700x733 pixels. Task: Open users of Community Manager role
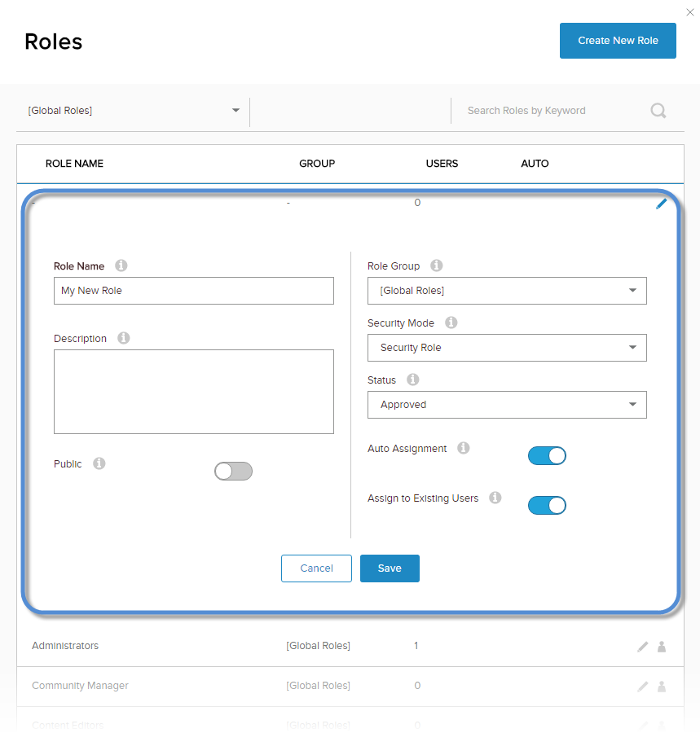pyautogui.click(x=662, y=687)
